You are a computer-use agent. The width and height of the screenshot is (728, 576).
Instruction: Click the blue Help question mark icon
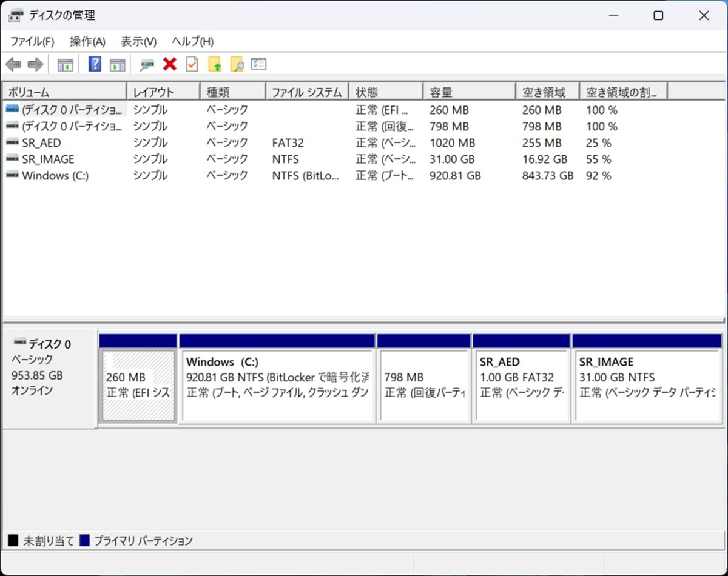tap(95, 64)
